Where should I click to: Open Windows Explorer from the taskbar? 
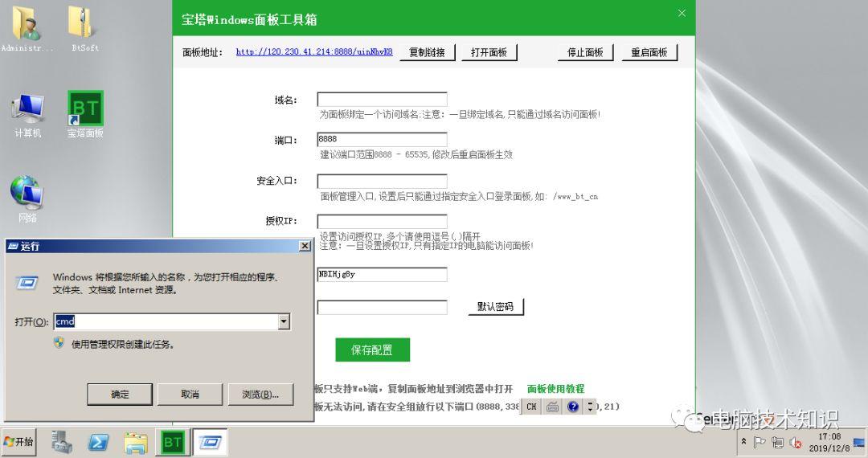[135, 442]
